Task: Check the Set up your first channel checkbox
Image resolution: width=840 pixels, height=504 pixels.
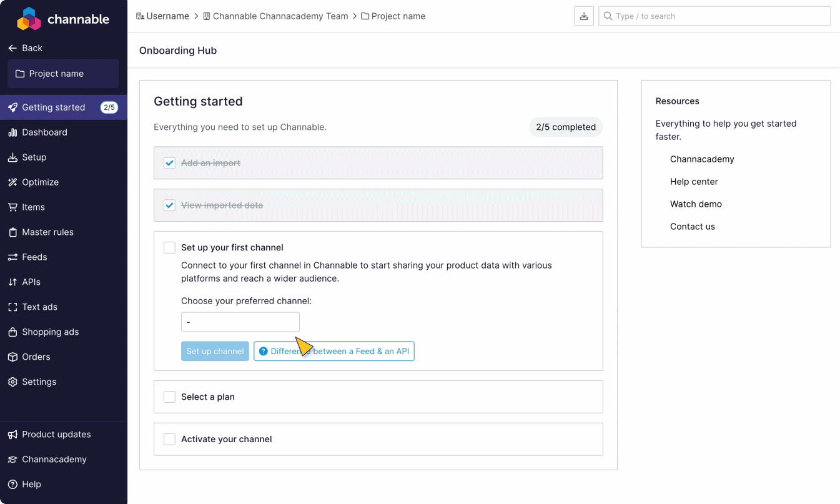Action: pos(169,248)
